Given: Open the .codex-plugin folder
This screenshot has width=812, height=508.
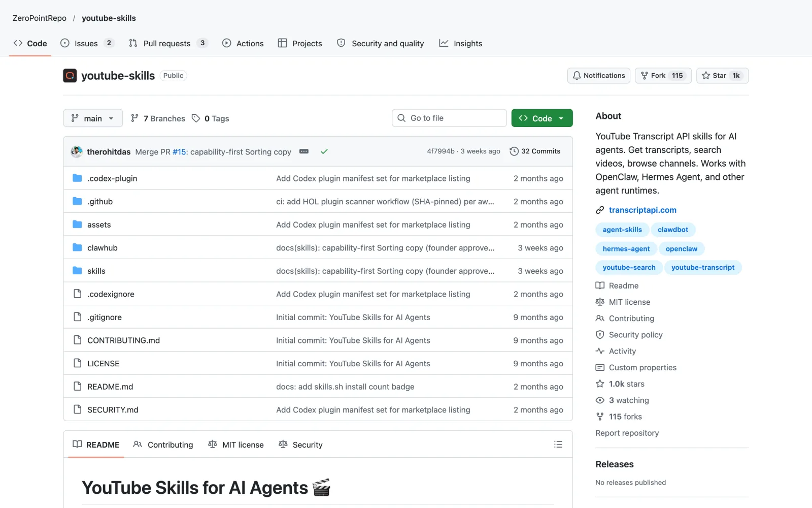Looking at the screenshot, I should click(x=112, y=178).
